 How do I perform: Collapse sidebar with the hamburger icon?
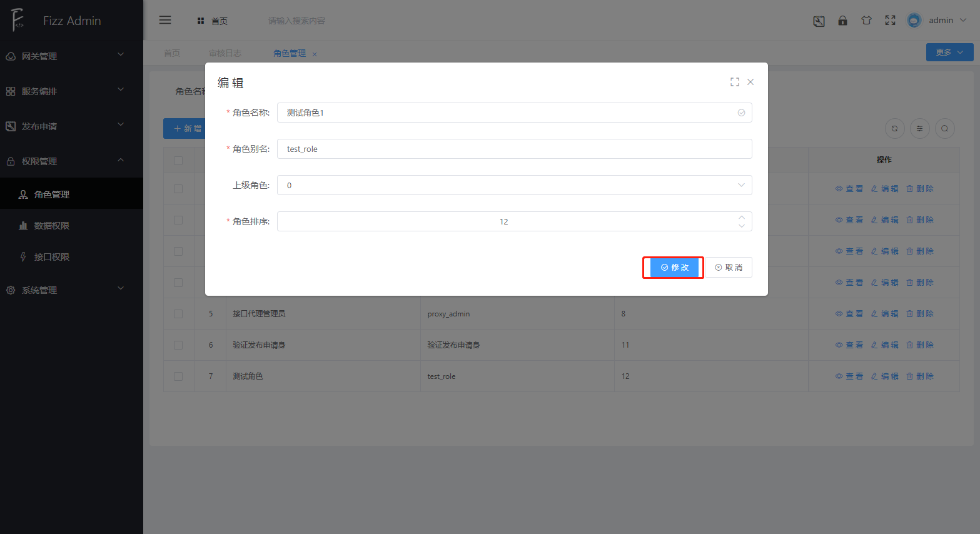(x=165, y=20)
